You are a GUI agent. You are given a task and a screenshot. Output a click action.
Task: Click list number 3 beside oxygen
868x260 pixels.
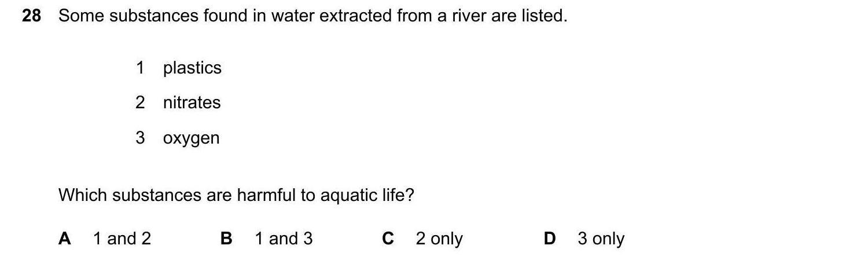click(x=140, y=138)
